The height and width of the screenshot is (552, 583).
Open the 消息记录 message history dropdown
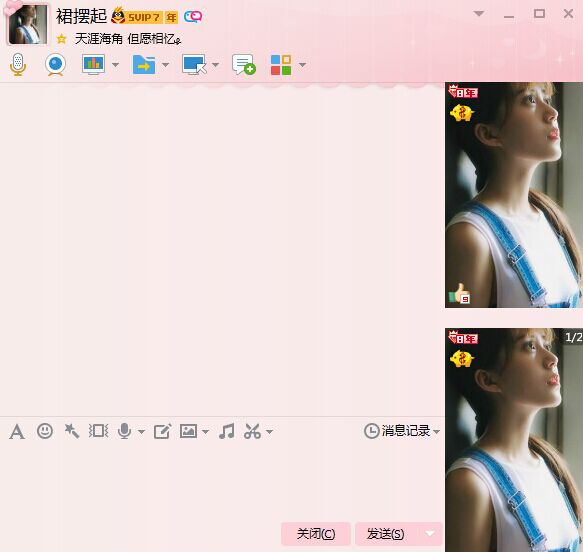point(402,431)
